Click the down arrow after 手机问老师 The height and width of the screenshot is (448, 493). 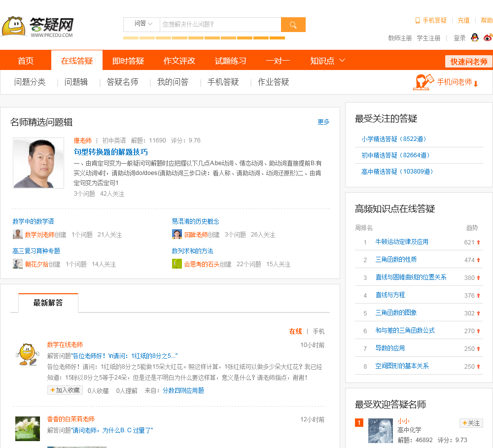tap(476, 84)
